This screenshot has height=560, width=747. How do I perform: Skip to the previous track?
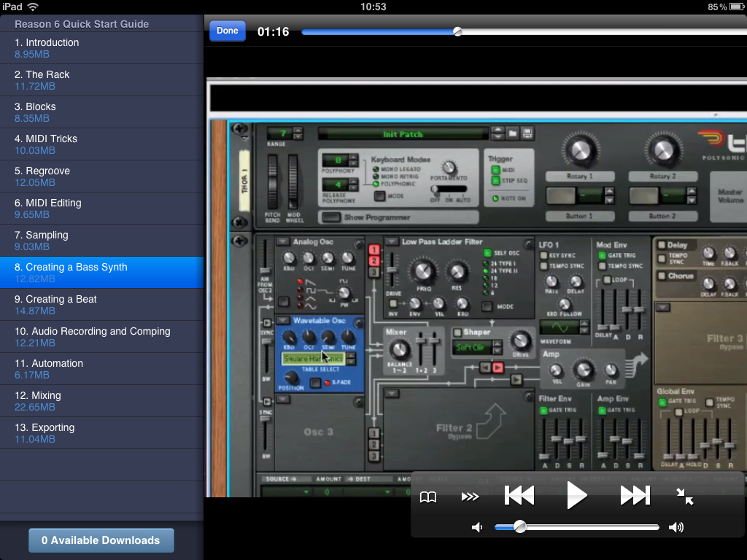[519, 497]
